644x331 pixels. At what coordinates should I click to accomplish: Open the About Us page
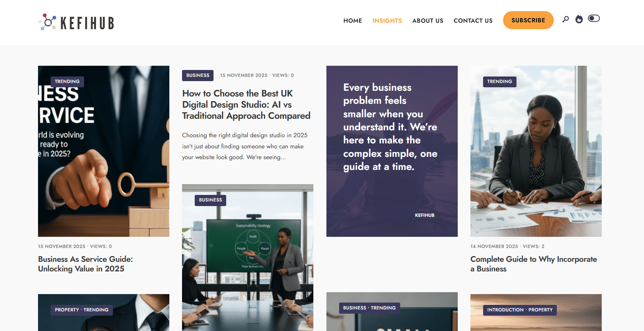(428, 21)
